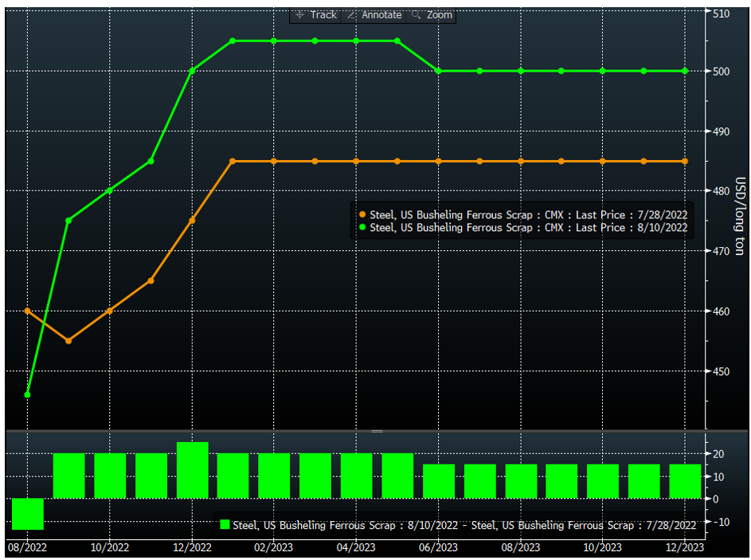This screenshot has height=560, width=751.
Task: Click the orange line's final point at 12/2023
Action: [x=685, y=161]
